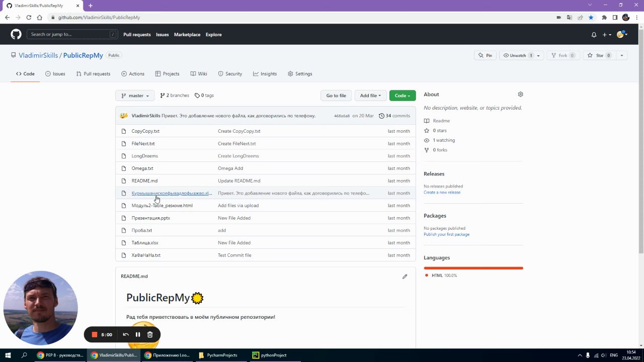Open the Pull requests repository tab

[x=93, y=74]
